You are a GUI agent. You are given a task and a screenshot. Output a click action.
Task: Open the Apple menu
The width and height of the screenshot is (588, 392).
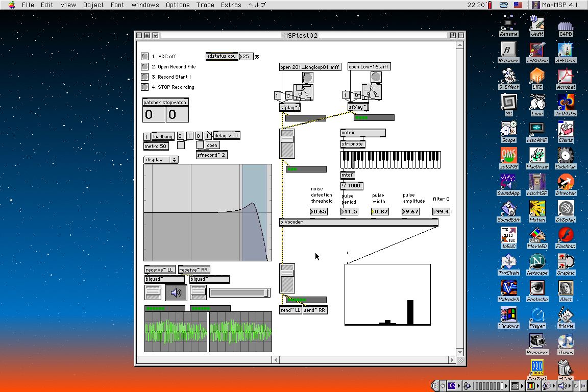pos(11,5)
